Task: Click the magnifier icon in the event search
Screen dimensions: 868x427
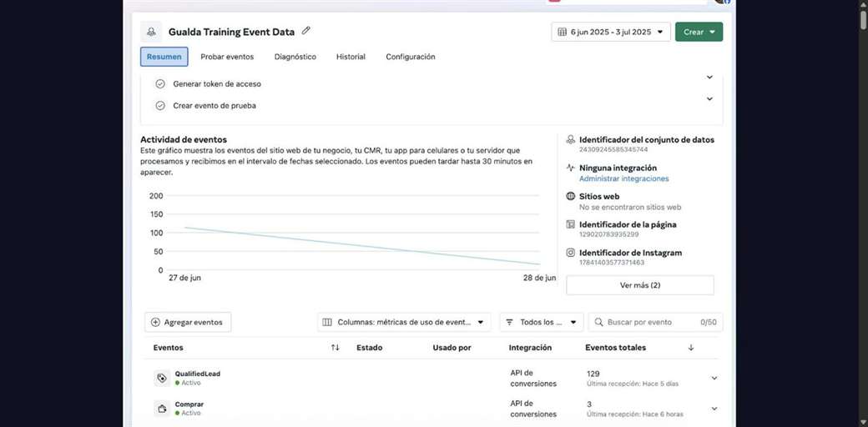Action: (x=599, y=323)
